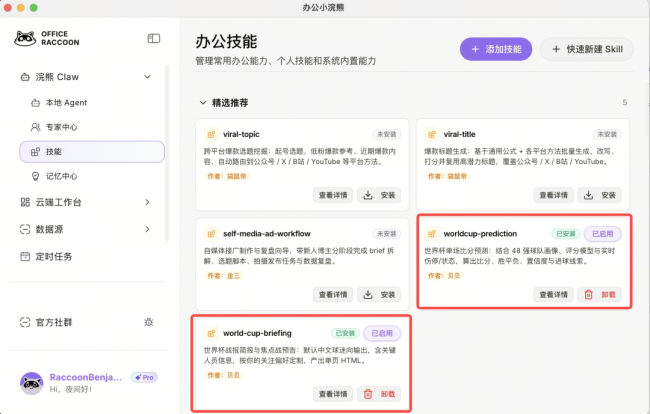This screenshot has height=414, width=650.
Task: Click the 本地 Agent robot icon
Action: (36, 103)
